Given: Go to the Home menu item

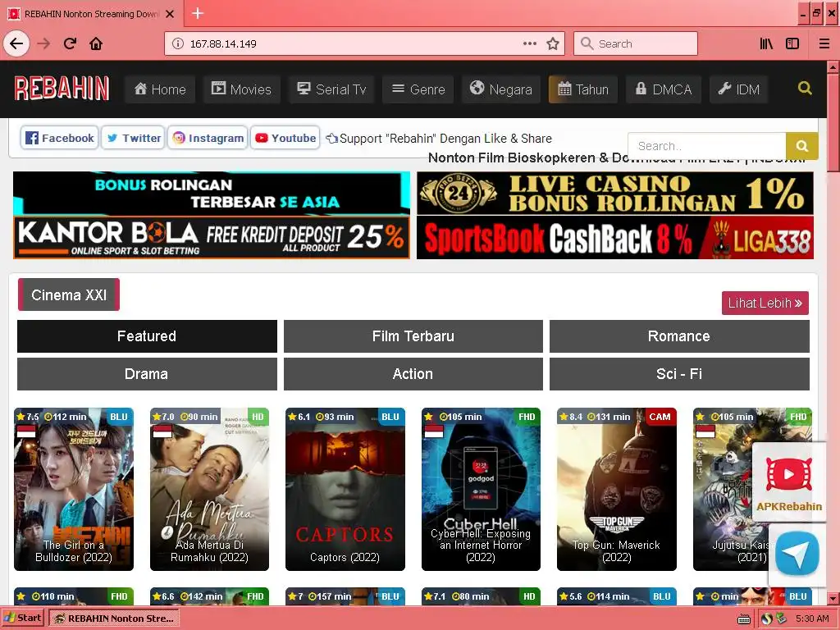Looking at the screenshot, I should pyautogui.click(x=160, y=89).
